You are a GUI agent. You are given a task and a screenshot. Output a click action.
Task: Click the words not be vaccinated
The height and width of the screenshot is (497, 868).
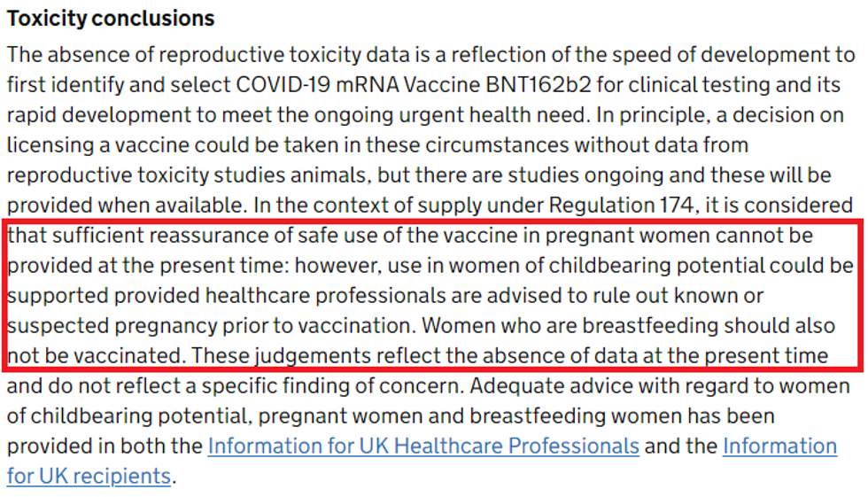95,356
